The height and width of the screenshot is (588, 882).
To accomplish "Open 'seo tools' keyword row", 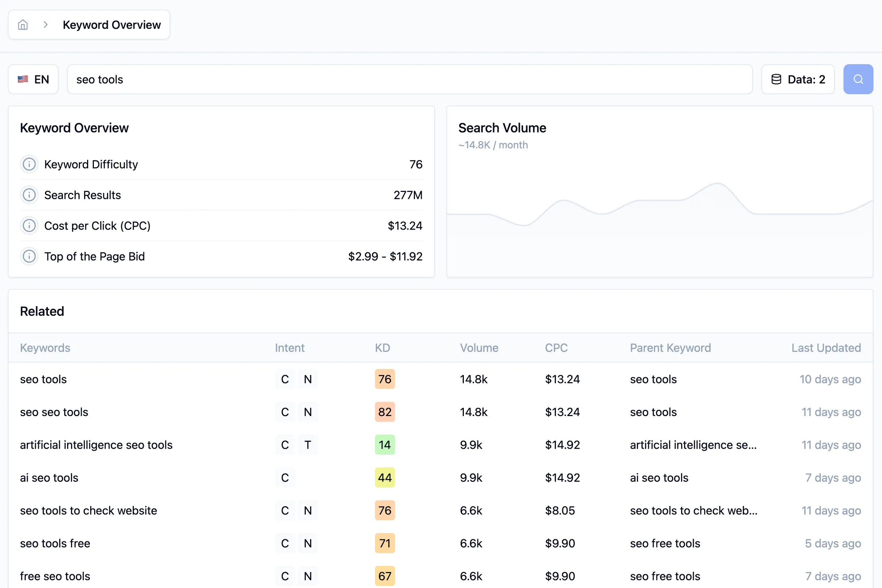I will [x=441, y=379].
